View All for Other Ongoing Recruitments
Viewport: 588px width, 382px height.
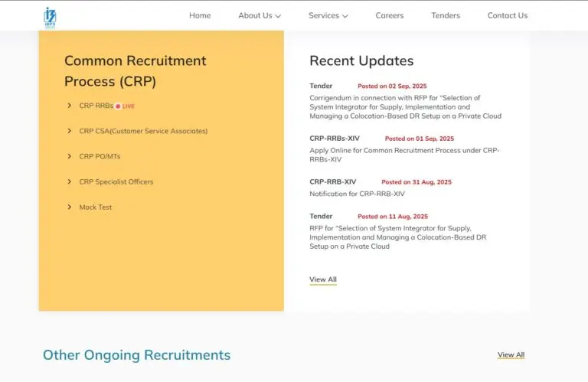click(511, 354)
